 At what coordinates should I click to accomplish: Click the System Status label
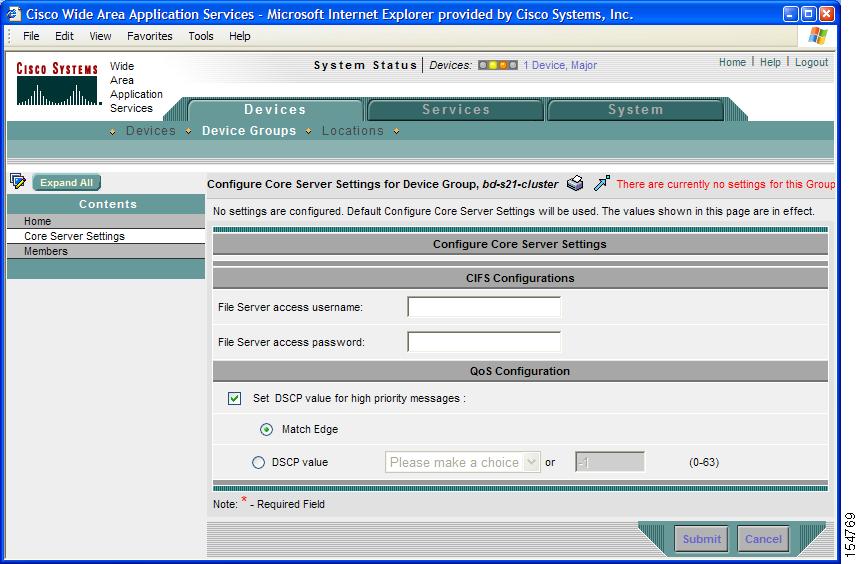(365, 65)
